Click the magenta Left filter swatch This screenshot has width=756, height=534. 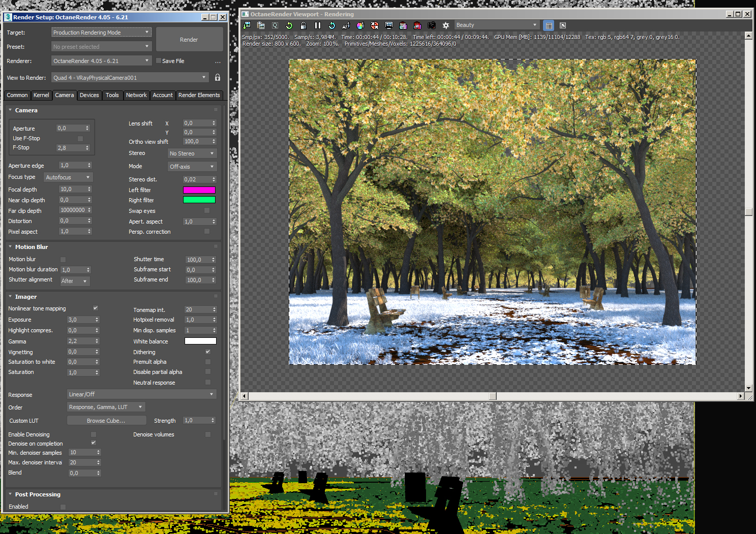click(199, 190)
